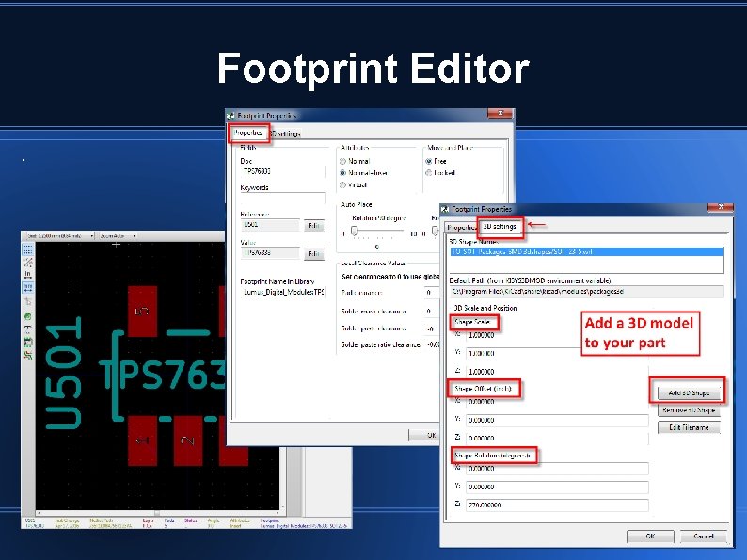Viewport: 747px width, 560px height.
Task: Toggle polar coordinates display icon
Action: tap(27, 262)
